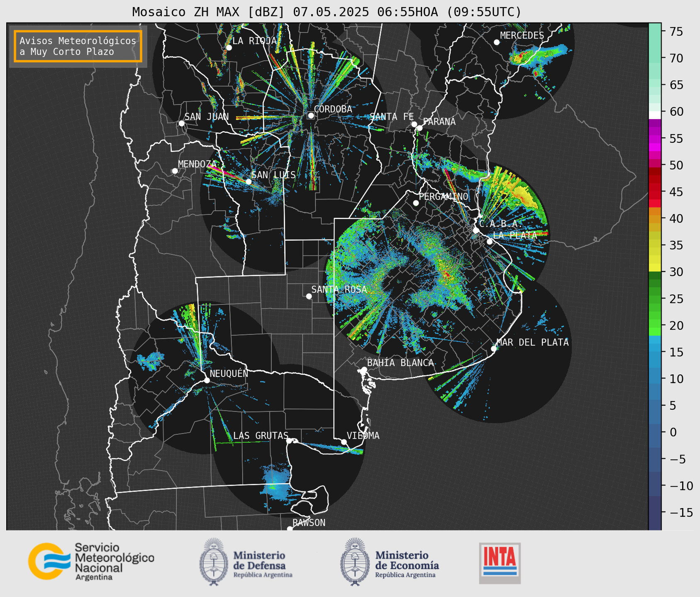Click the 55 dBZ magenta colorbar band
700x597 pixels.
click(x=654, y=139)
